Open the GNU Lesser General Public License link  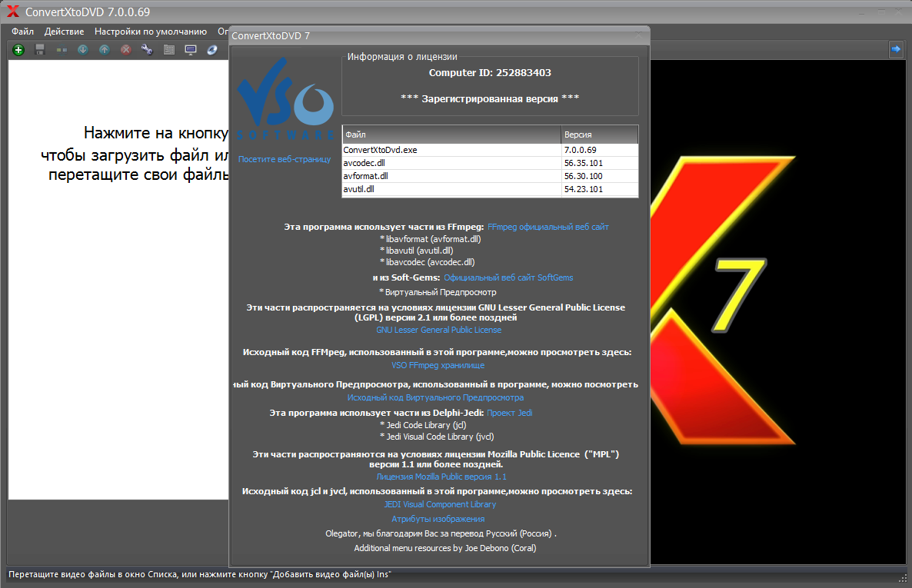[438, 330]
